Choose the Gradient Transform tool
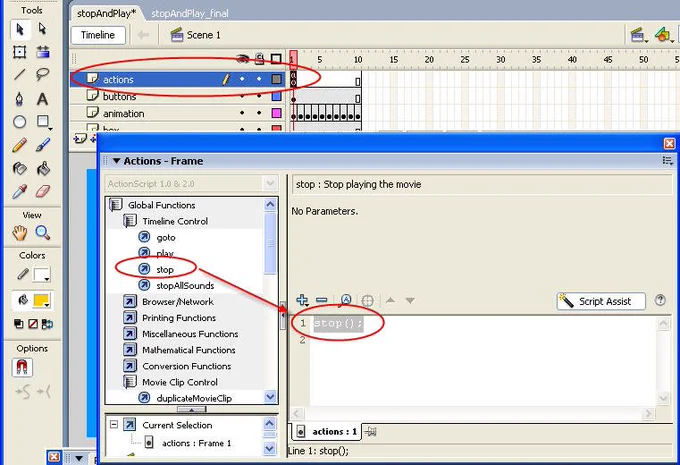Image resolution: width=680 pixels, height=465 pixels. coord(42,52)
